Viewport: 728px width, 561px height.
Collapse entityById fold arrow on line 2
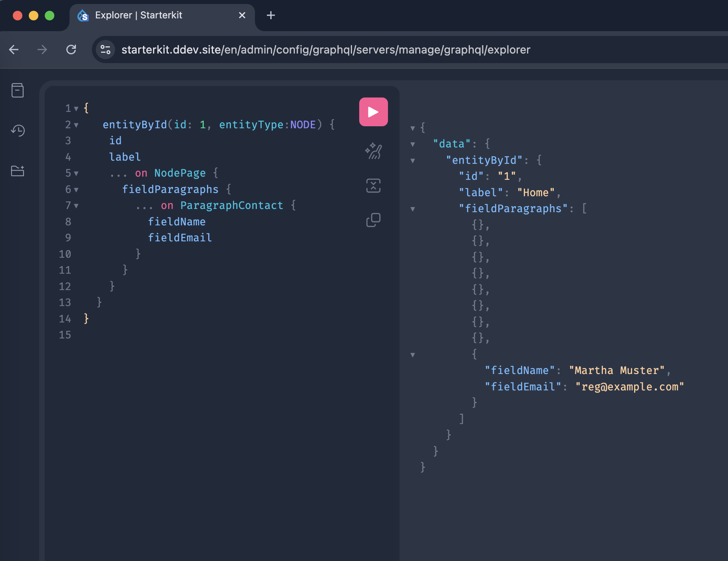(76, 125)
